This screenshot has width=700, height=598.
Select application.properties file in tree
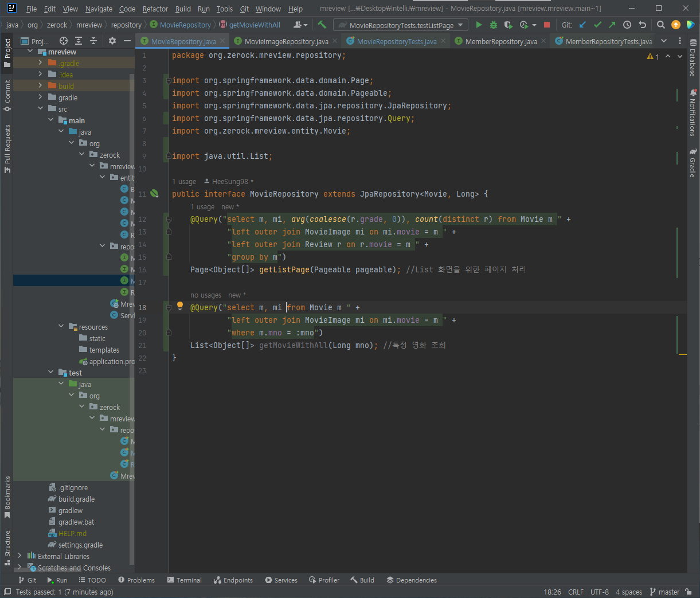108,361
